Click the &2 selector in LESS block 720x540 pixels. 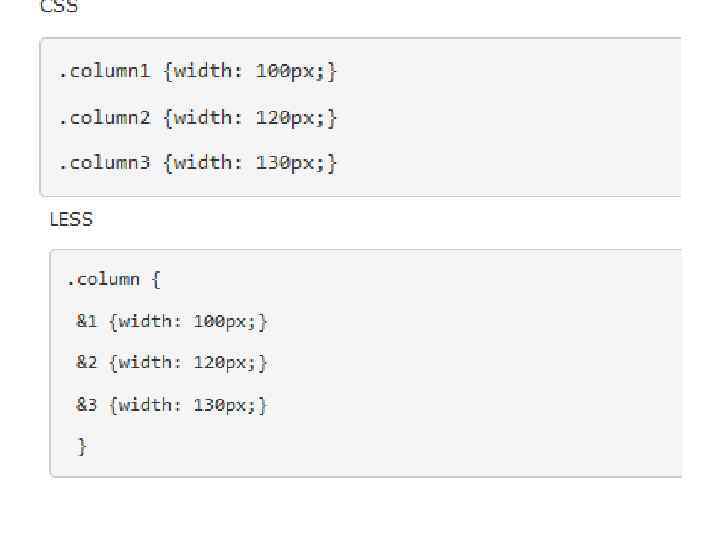click(87, 363)
